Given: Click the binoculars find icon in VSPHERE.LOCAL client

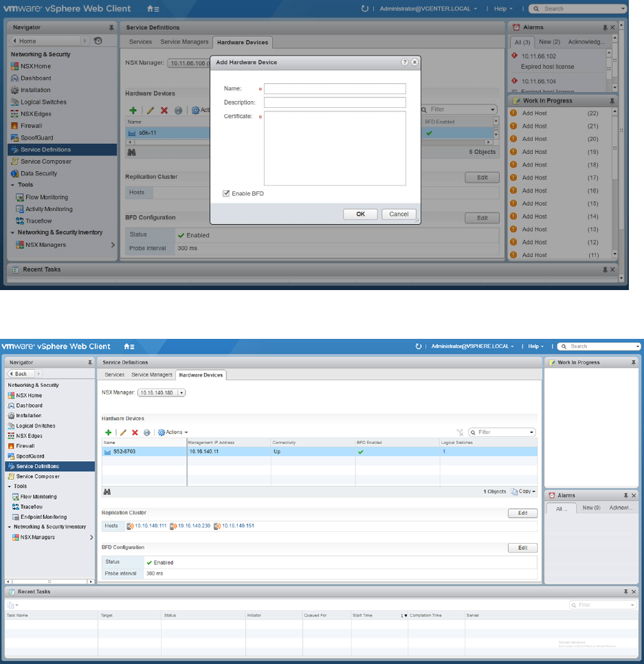Looking at the screenshot, I should [x=107, y=491].
